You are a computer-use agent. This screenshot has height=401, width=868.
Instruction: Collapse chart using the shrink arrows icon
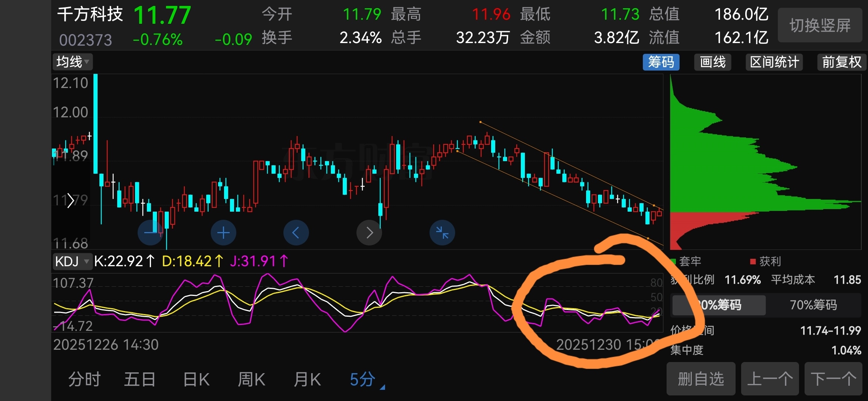point(442,233)
